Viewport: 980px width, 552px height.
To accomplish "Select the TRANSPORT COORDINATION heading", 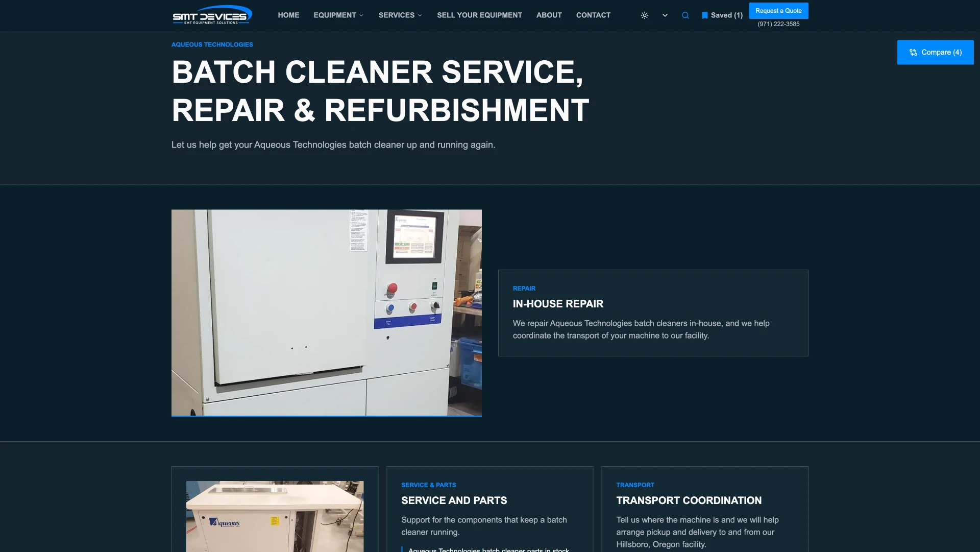I will click(x=689, y=500).
